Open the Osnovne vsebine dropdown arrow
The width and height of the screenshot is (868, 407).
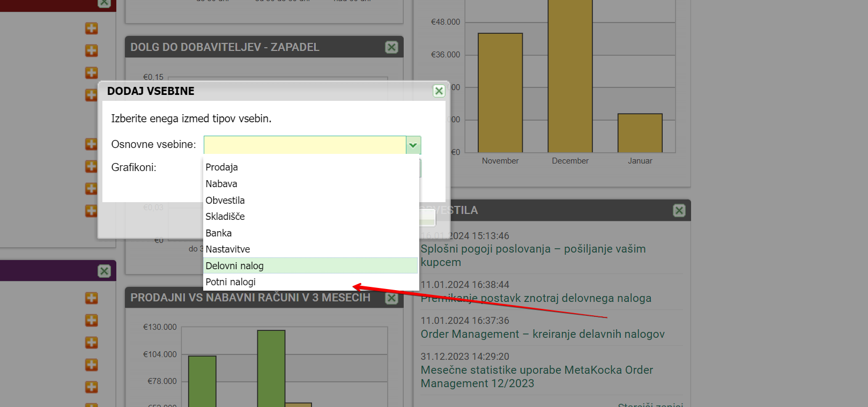point(413,145)
